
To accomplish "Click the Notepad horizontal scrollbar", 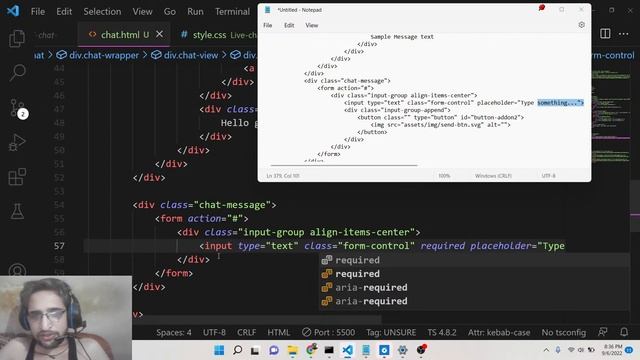I will pyautogui.click(x=344, y=165).
